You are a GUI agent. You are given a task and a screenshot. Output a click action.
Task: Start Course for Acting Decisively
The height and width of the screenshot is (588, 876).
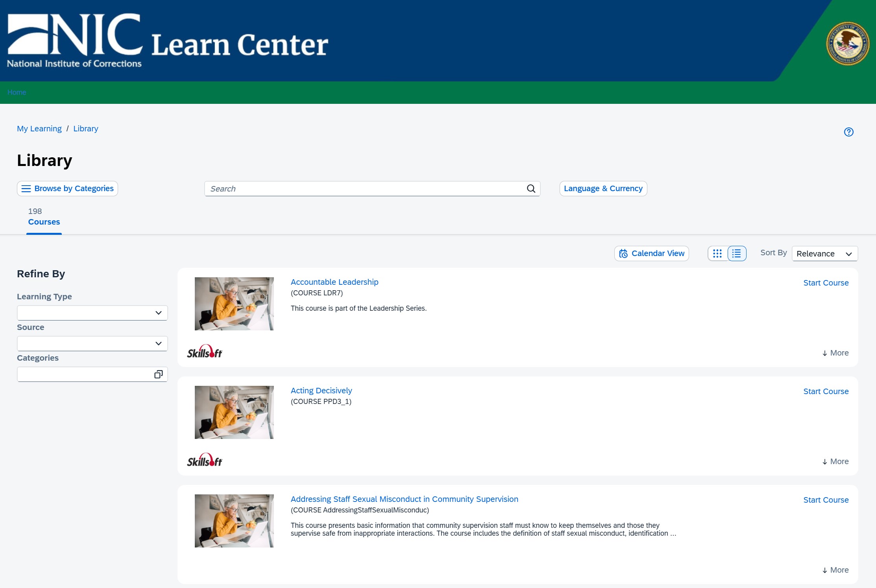tap(826, 391)
